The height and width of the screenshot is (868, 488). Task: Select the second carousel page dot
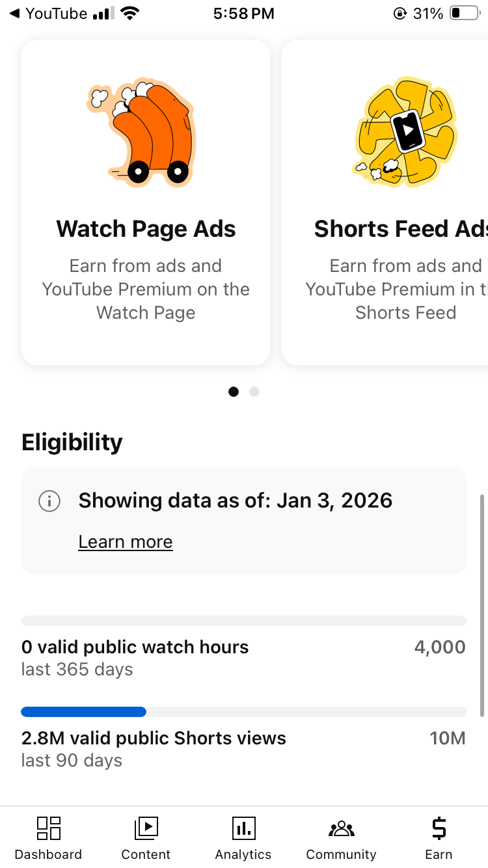point(254,392)
